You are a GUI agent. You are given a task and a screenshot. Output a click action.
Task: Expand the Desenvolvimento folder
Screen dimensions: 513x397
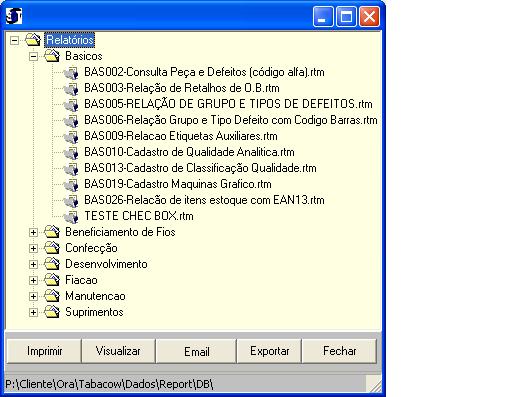pyautogui.click(x=33, y=264)
